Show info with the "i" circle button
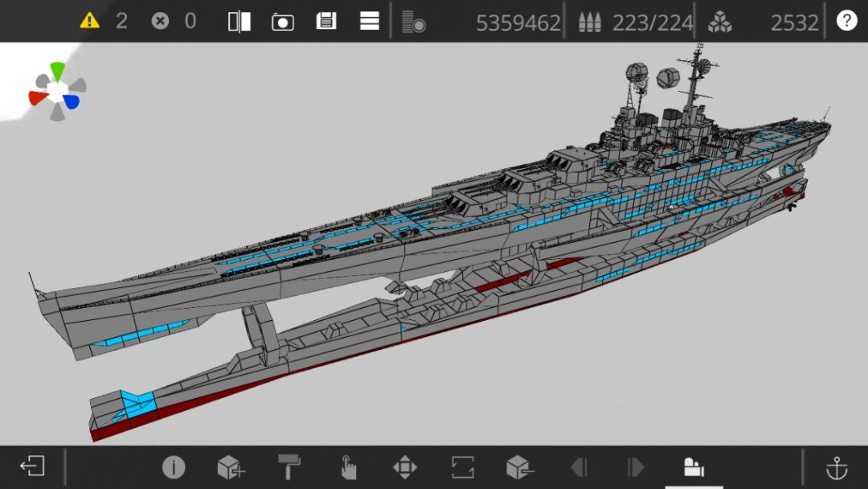The image size is (868, 489). coord(174,467)
